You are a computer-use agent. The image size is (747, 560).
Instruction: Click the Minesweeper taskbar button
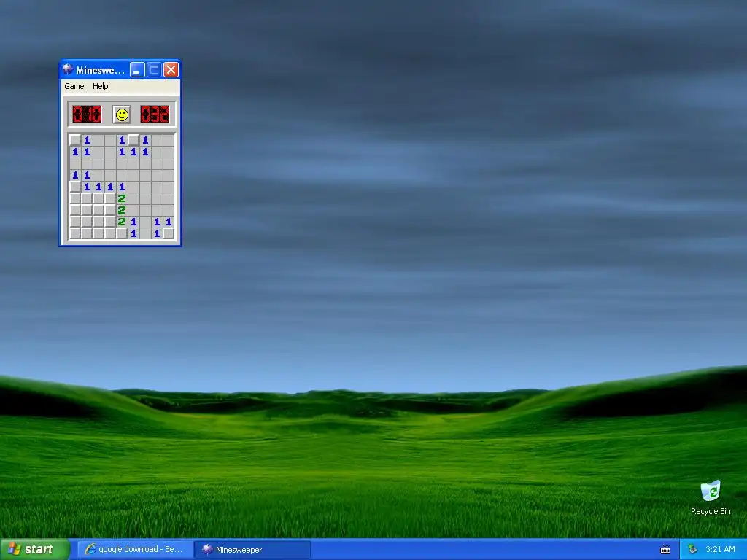pyautogui.click(x=253, y=550)
